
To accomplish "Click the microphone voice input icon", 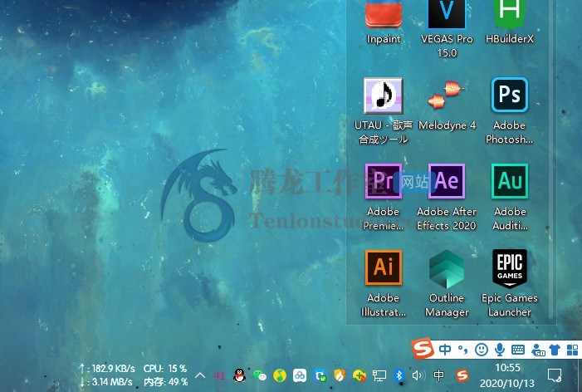I will tap(500, 350).
